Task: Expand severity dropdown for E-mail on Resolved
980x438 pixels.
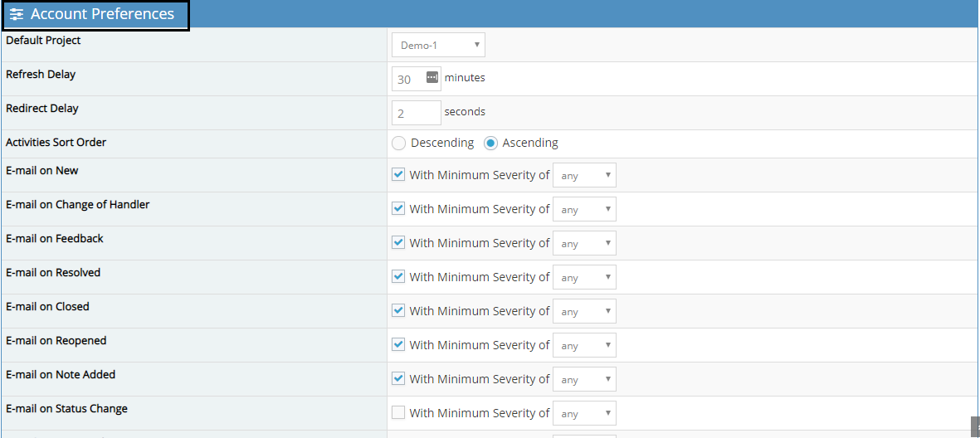Action: coord(584,277)
